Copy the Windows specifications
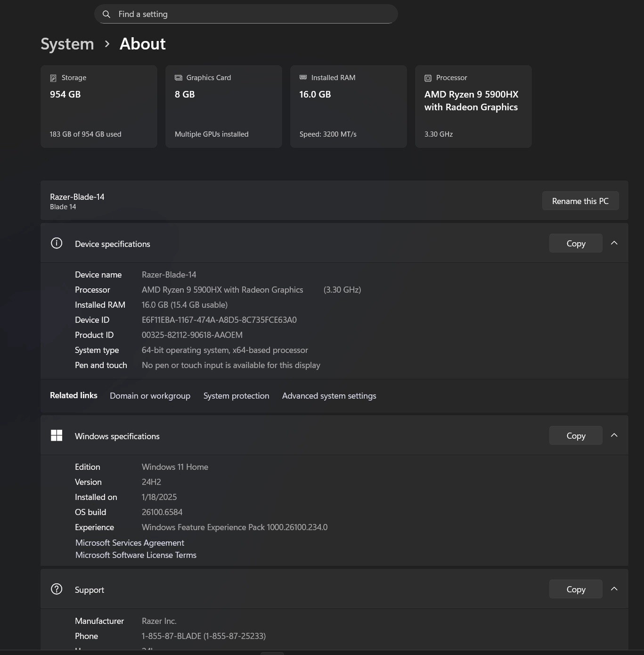 pos(576,435)
